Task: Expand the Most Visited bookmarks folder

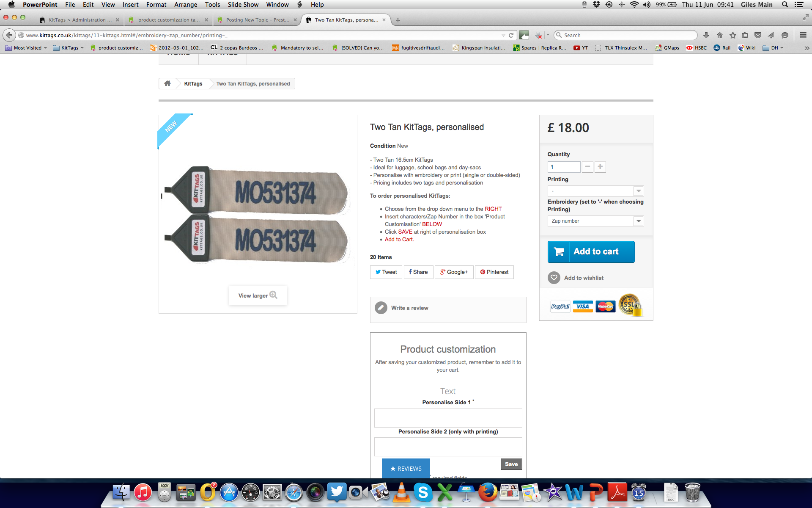Action: pyautogui.click(x=26, y=48)
